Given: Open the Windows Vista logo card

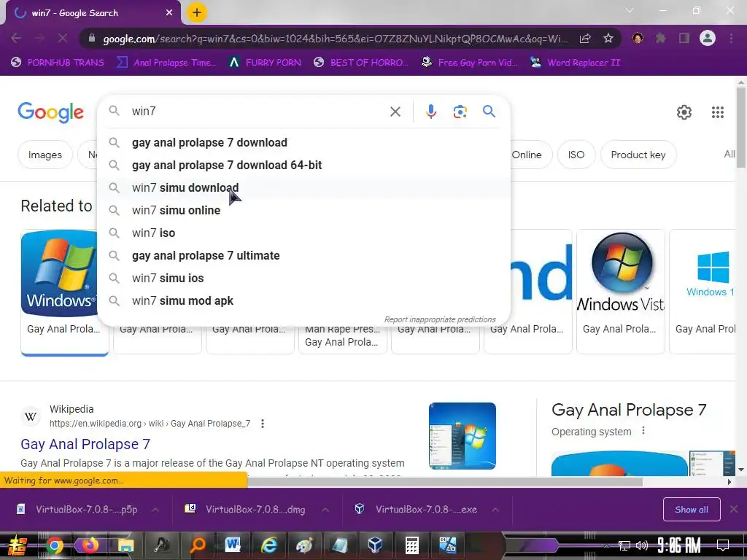Looking at the screenshot, I should [x=620, y=292].
